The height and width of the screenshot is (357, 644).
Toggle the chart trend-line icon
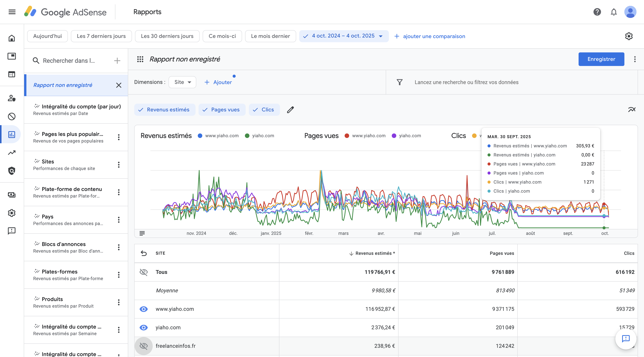tap(632, 110)
